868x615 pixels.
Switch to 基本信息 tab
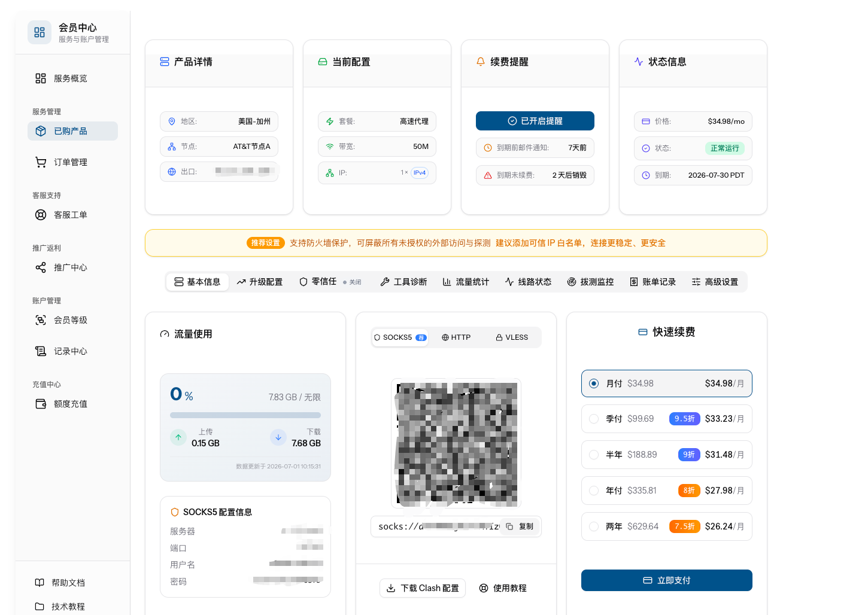[198, 282]
